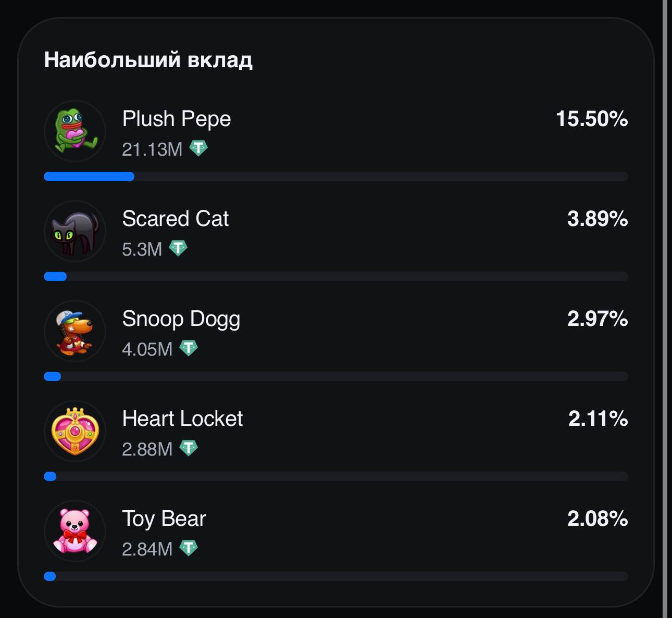Click the 2.08% Toy Bear percentage
Screen dimensions: 672x618
coord(598,519)
